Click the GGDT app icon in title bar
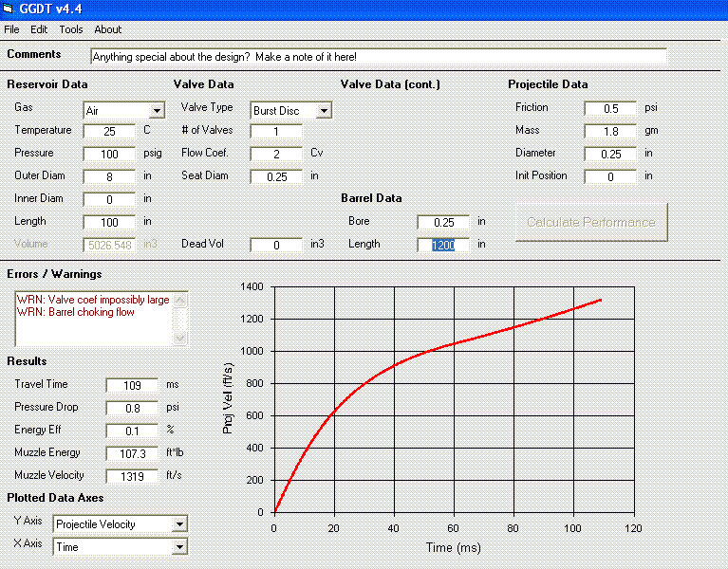 click(9, 9)
